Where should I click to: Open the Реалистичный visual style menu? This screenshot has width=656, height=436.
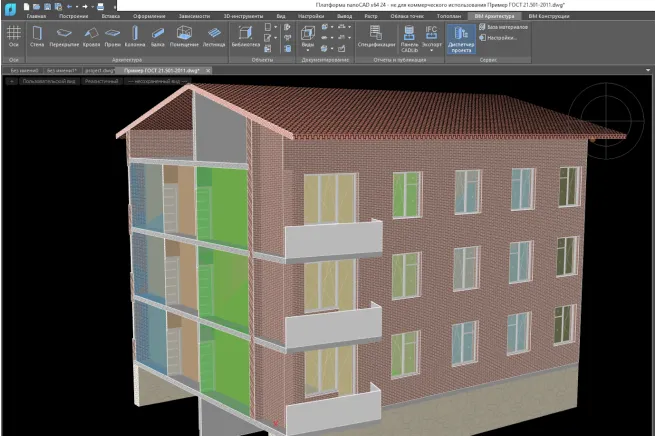click(103, 79)
